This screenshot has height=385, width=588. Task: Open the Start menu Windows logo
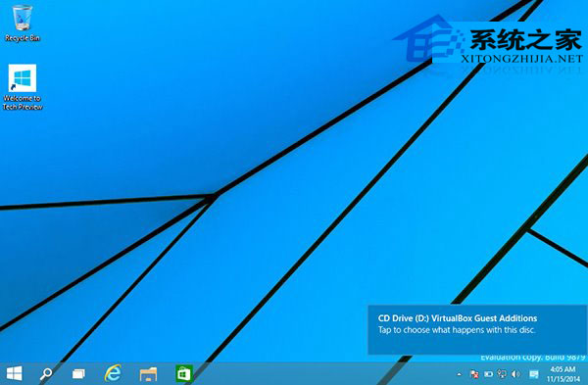click(15, 374)
